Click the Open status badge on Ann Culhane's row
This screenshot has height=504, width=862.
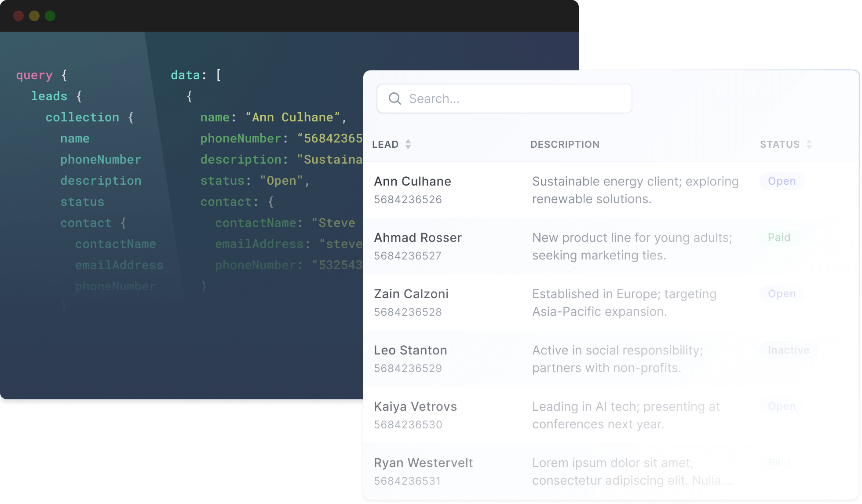point(782,181)
